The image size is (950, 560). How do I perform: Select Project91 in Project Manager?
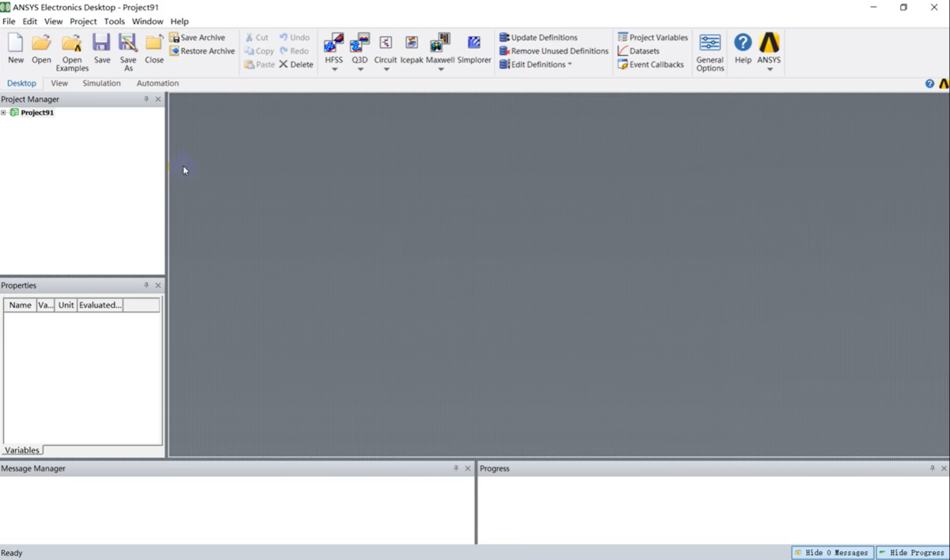click(37, 112)
